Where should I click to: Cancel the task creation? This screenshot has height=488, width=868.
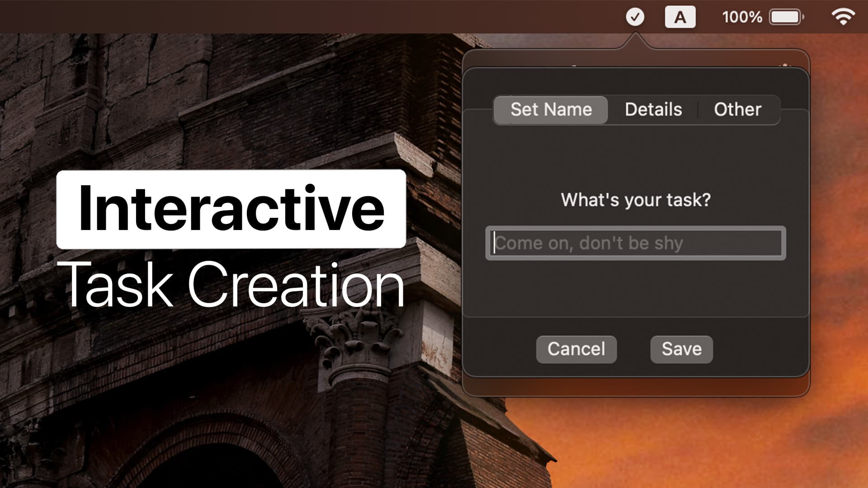point(576,349)
